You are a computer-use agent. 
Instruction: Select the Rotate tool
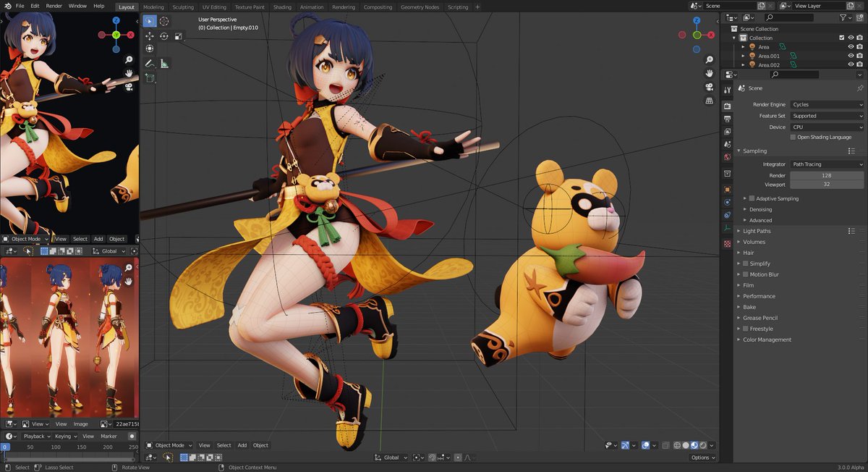[164, 35]
